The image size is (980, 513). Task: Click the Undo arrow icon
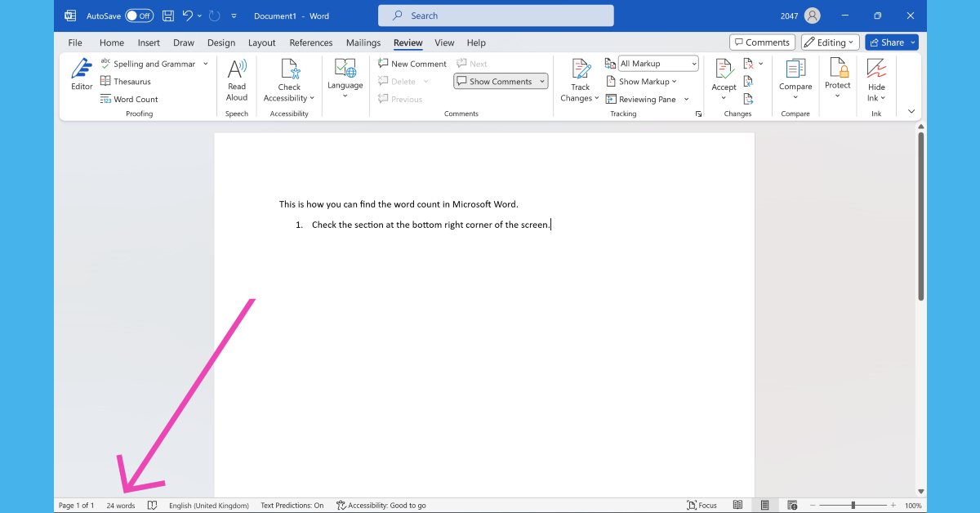[x=188, y=16]
